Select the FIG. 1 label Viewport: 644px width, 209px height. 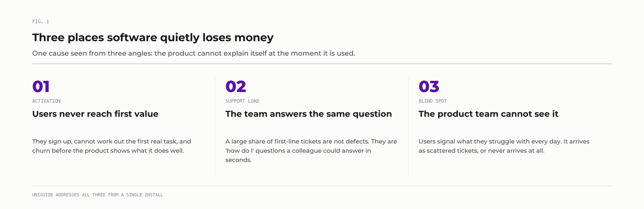[41, 21]
